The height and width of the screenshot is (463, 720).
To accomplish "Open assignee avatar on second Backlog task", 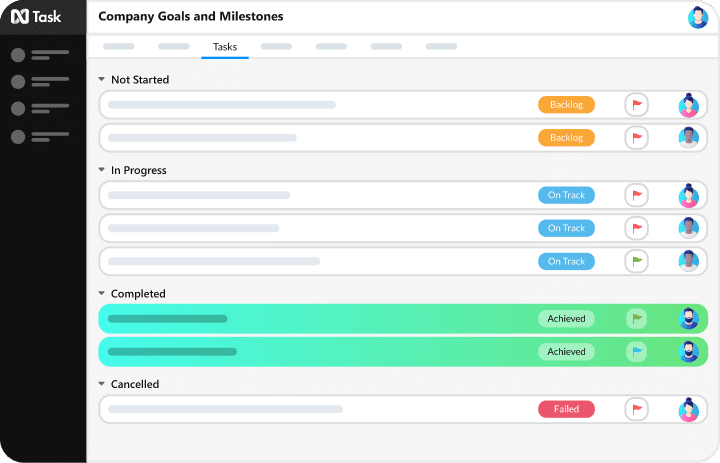I will tap(688, 138).
